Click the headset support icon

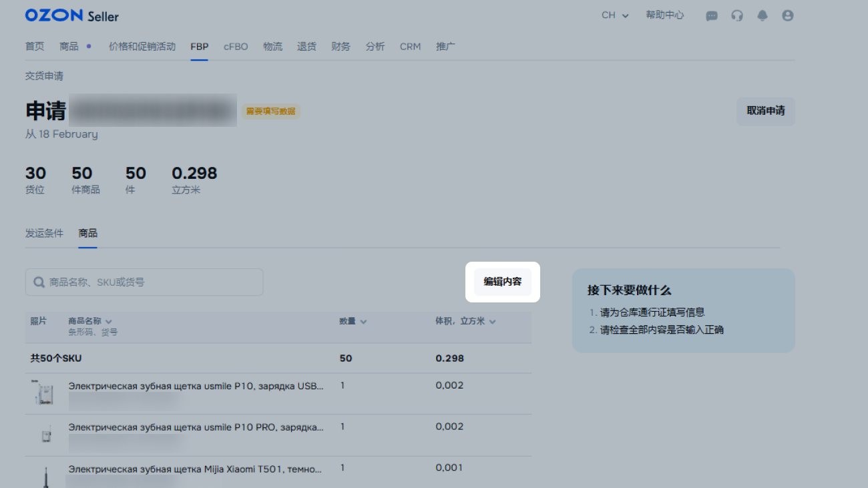pyautogui.click(x=737, y=15)
